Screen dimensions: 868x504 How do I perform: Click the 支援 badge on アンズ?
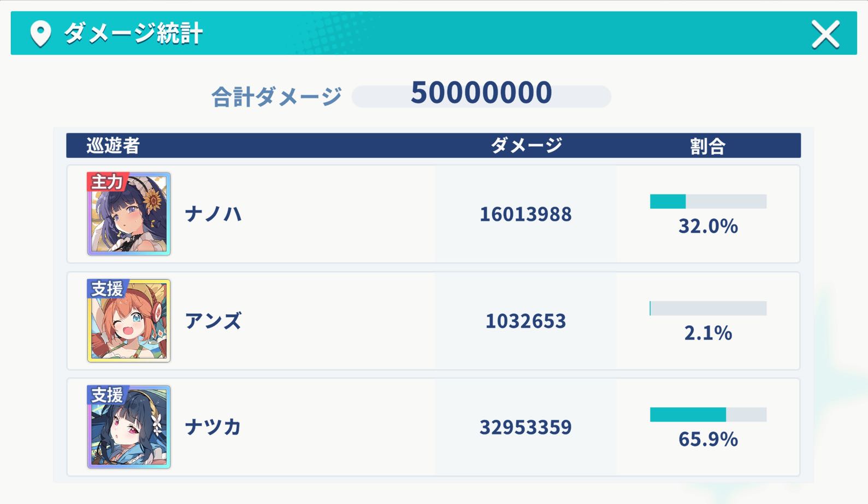click(x=107, y=288)
